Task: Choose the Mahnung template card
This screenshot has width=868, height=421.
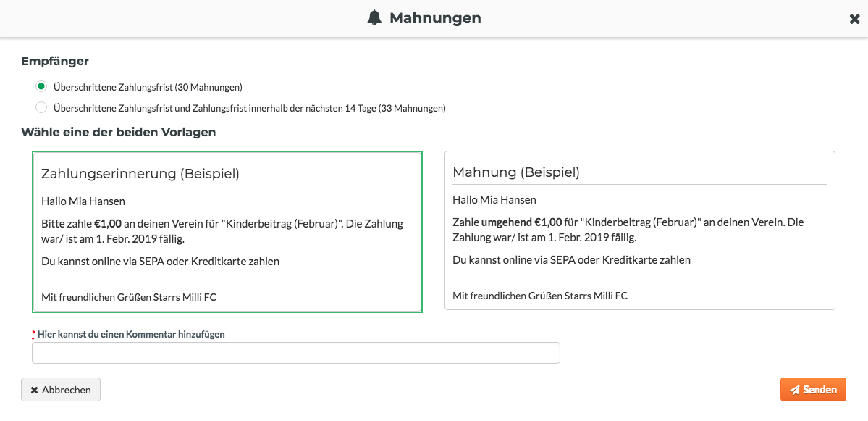Action: pyautogui.click(x=640, y=230)
